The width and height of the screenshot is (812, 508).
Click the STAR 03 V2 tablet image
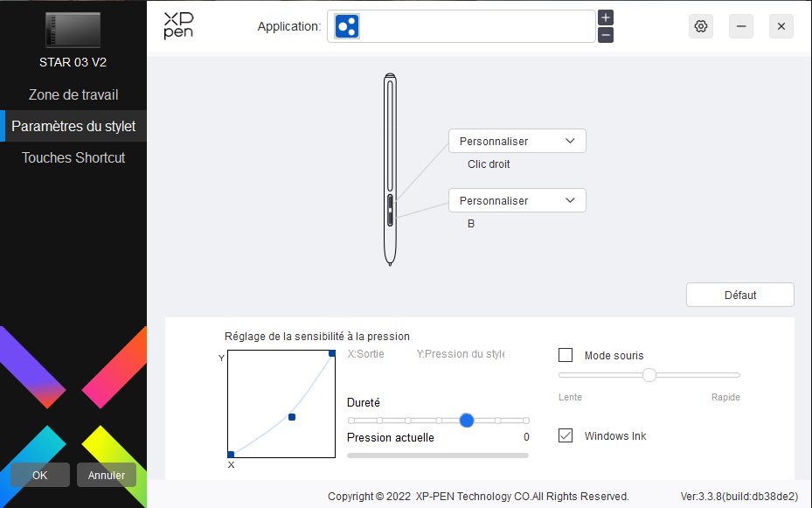click(73, 31)
